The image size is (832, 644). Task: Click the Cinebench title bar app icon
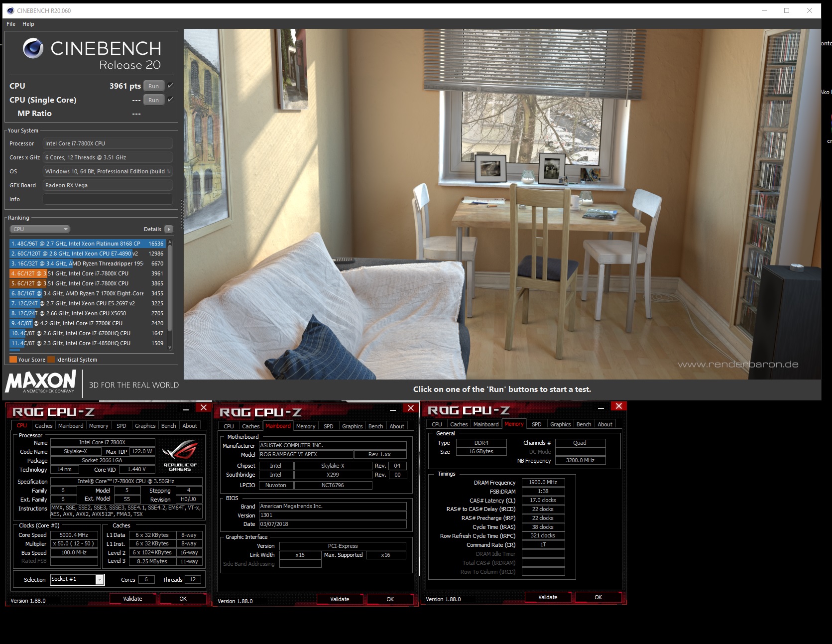point(10,10)
